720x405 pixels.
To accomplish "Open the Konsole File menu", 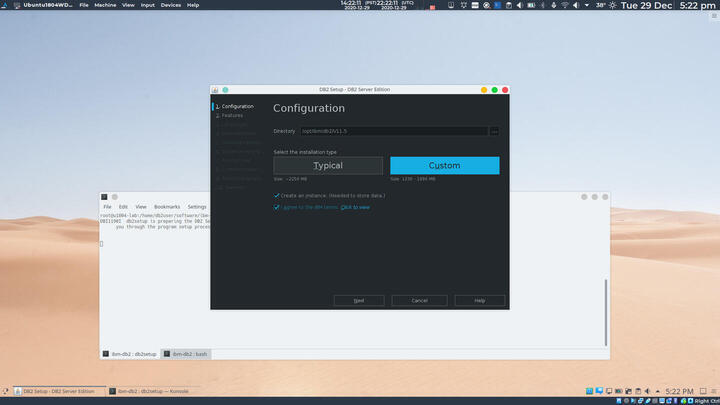I will 107,207.
